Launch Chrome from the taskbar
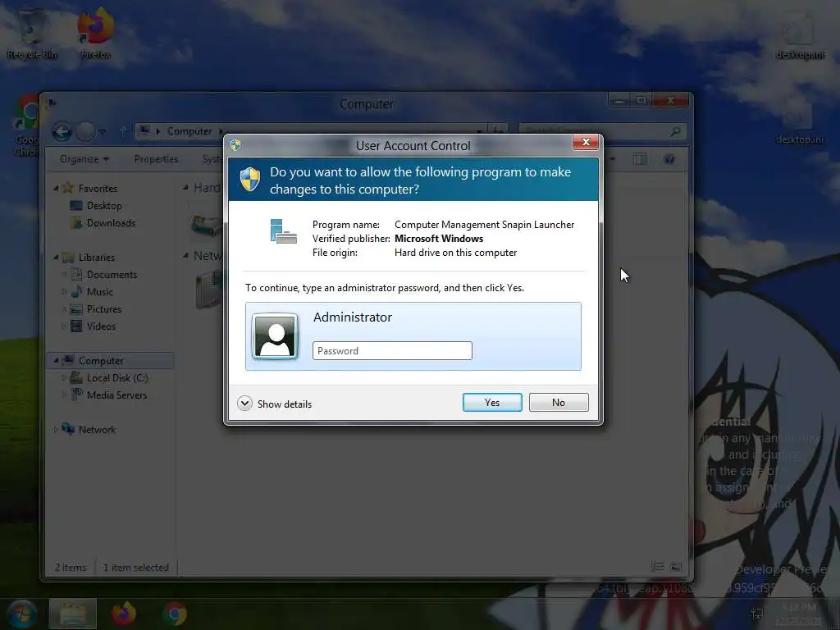This screenshot has height=630, width=840. click(x=175, y=614)
